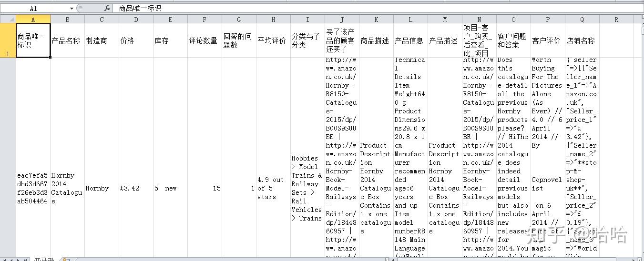Image resolution: width=644 pixels, height=261 pixels.
Task: Click the 分类与子分类 header cell
Action: [x=307, y=40]
